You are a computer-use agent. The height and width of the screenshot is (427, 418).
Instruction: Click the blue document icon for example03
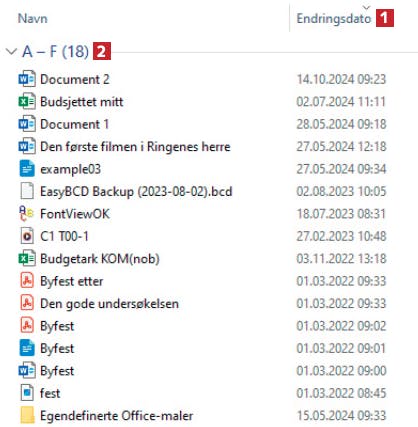coord(27,169)
